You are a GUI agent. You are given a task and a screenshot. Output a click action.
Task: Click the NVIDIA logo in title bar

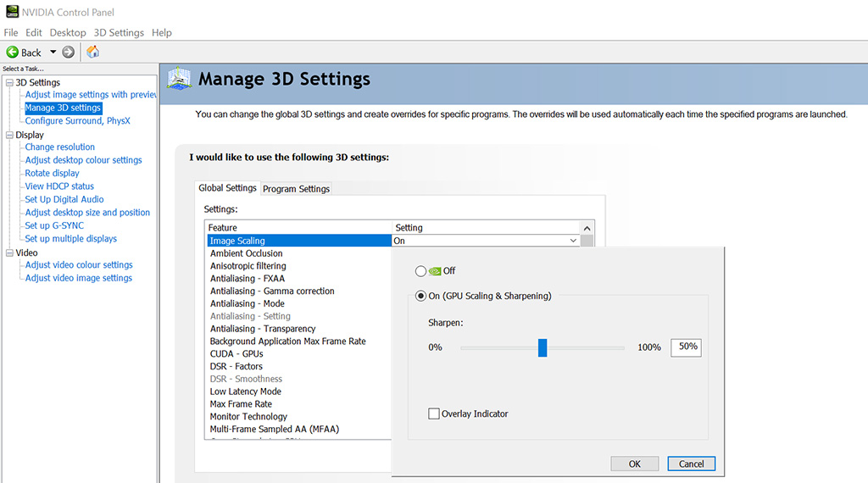point(12,12)
